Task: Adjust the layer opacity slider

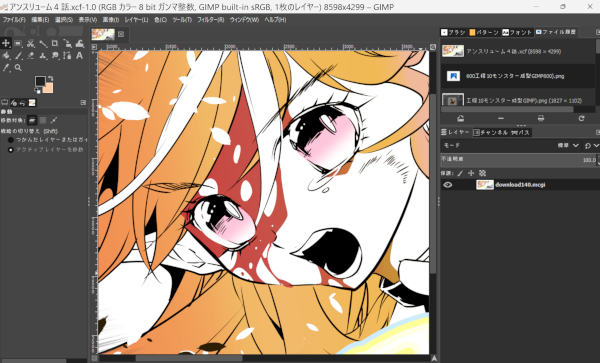Action: [x=519, y=160]
